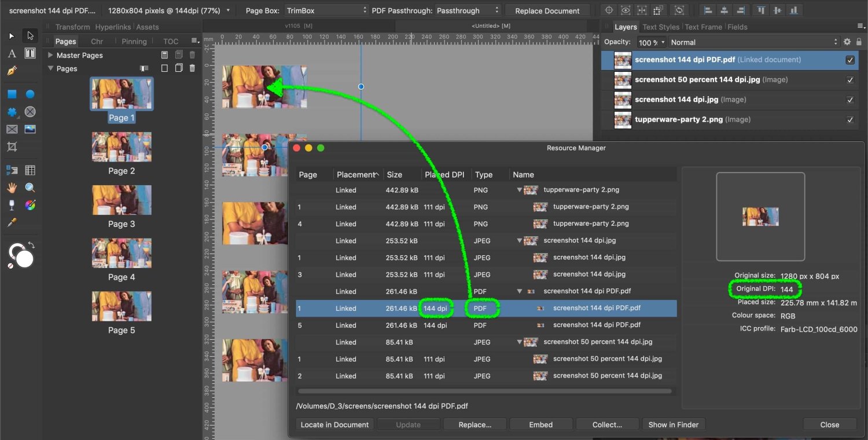Select the Frame Text tool

click(30, 53)
